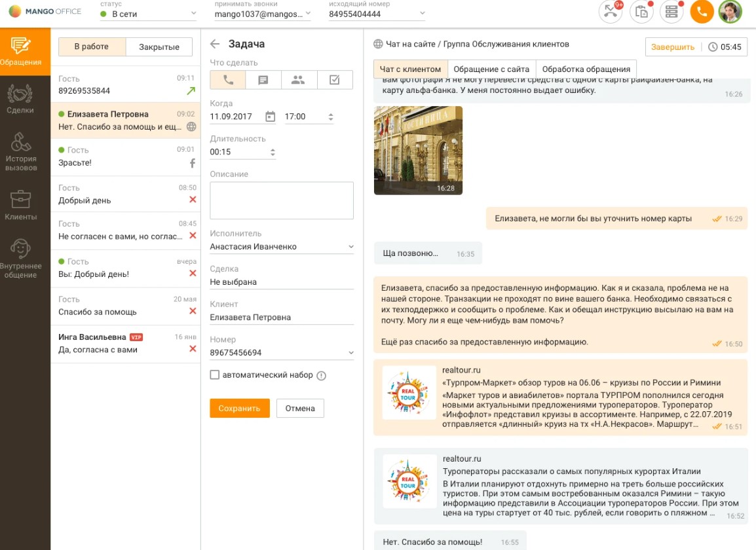Select the message task type icon
This screenshot has width=756, height=550.
tap(263, 80)
